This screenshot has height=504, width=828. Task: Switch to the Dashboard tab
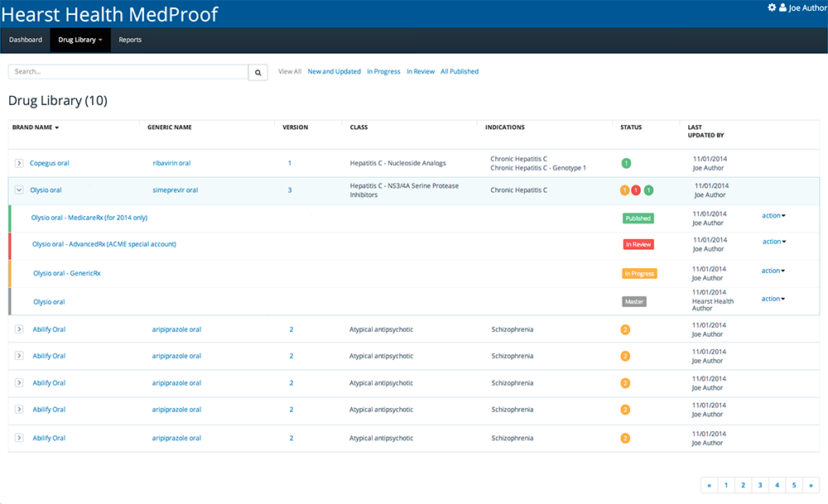pos(26,40)
